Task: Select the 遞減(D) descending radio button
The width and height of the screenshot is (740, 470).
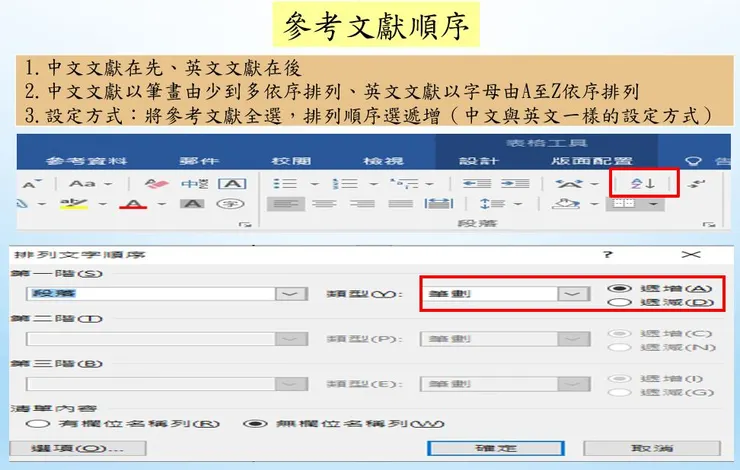Action: (619, 302)
